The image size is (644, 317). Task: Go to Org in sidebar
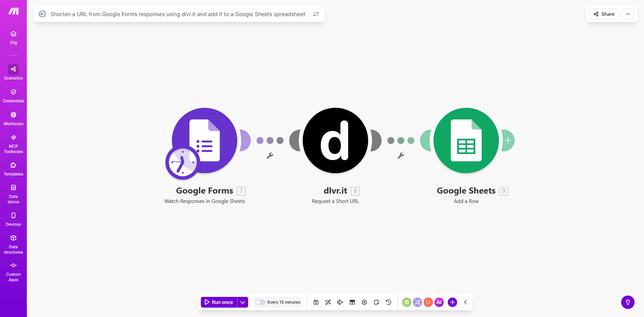(13, 38)
